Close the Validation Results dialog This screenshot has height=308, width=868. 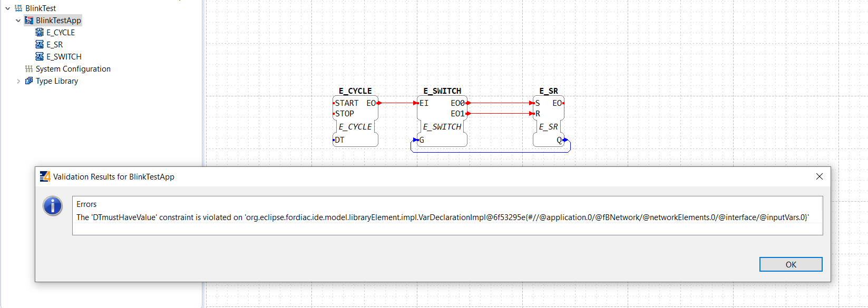pos(819,176)
